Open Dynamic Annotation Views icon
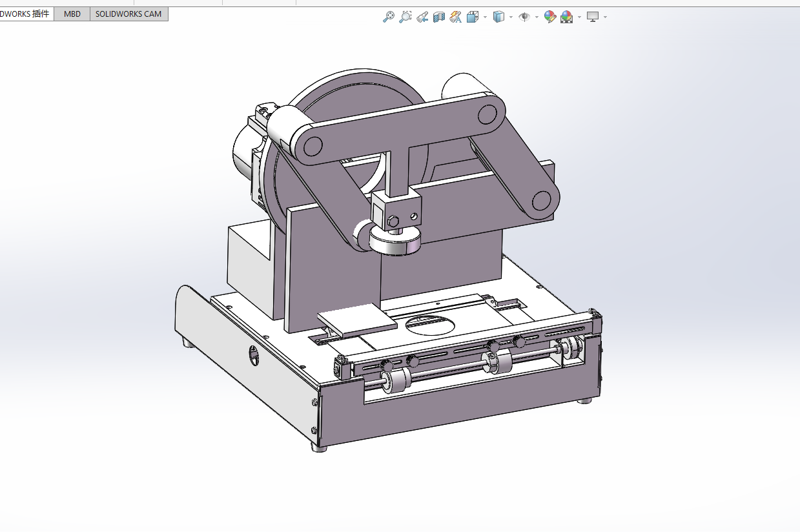 tap(456, 17)
